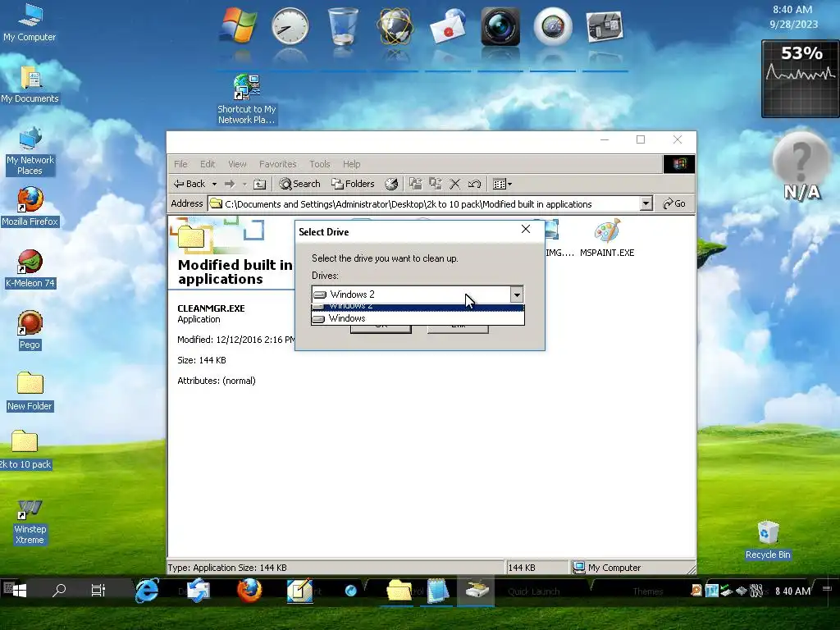Click the clock dock icon
This screenshot has height=630, width=840.
[x=290, y=25]
